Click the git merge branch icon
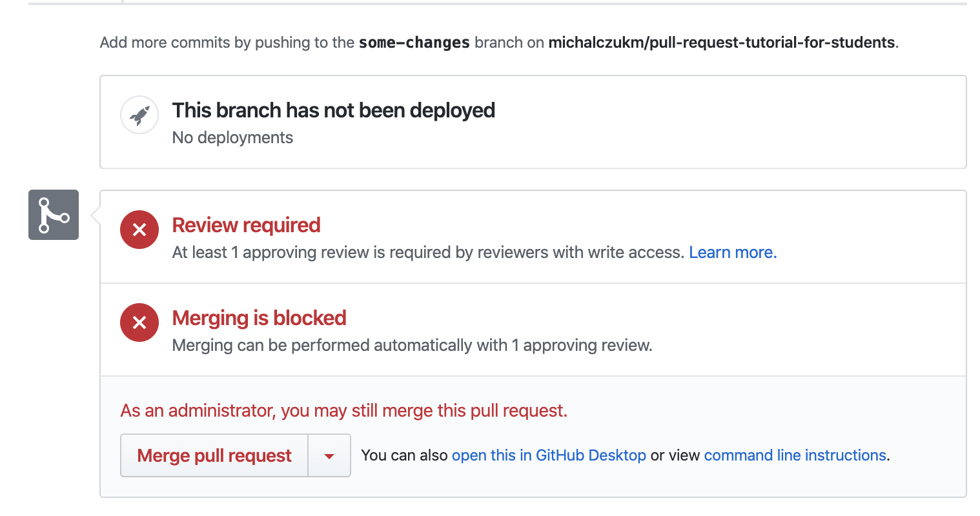Screen dimensions: 980x516 tap(54, 215)
